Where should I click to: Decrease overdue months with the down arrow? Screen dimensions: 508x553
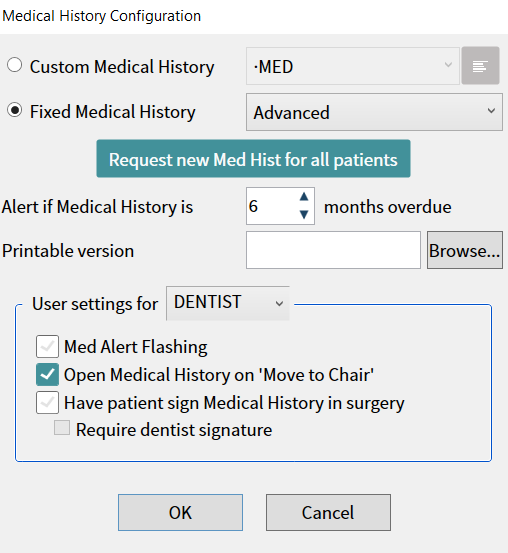(x=304, y=214)
